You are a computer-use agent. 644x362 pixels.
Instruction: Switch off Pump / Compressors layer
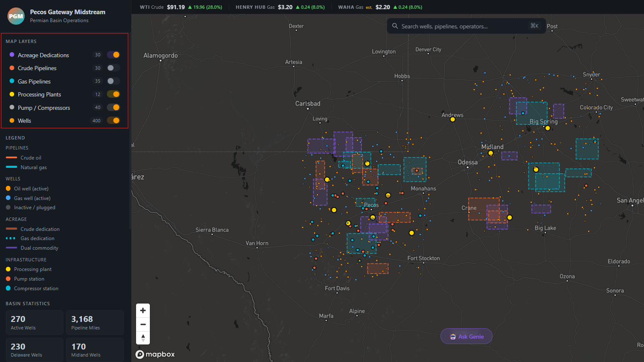point(113,107)
